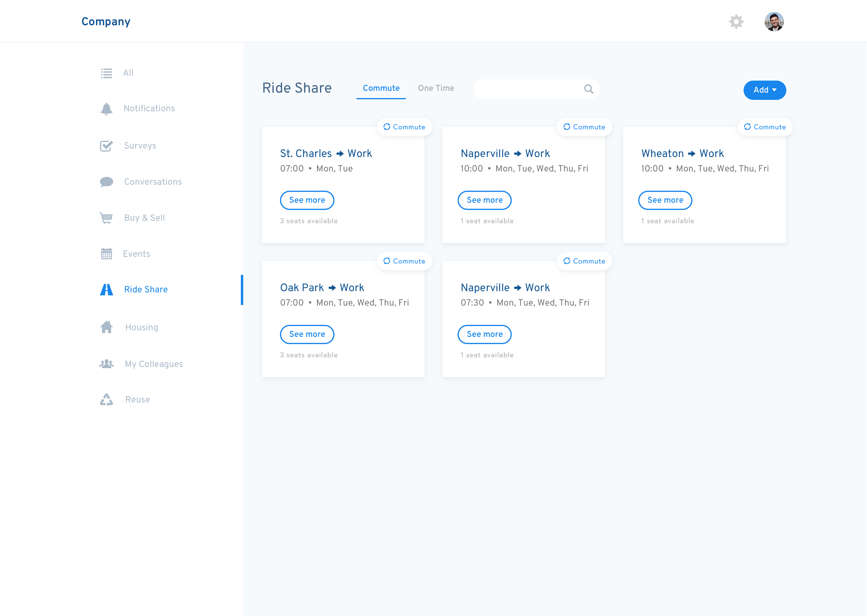Click the Buy & Sell cart icon
The height and width of the screenshot is (616, 867).
point(106,218)
